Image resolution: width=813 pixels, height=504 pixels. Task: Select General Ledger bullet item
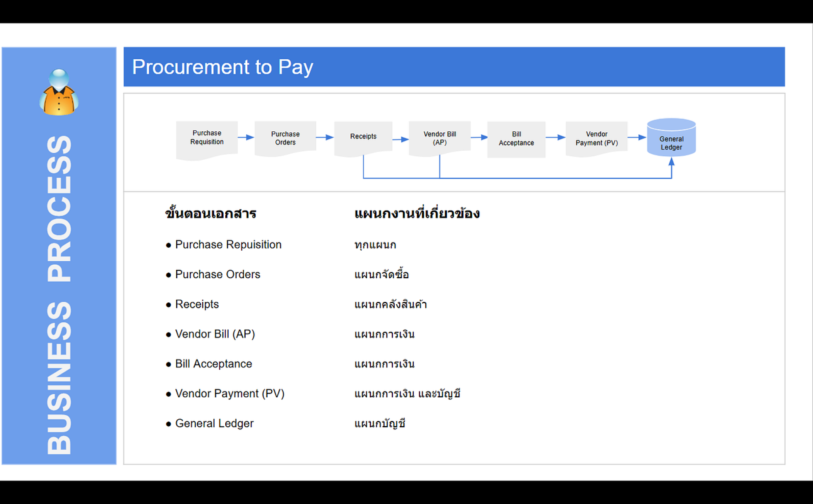coord(214,424)
